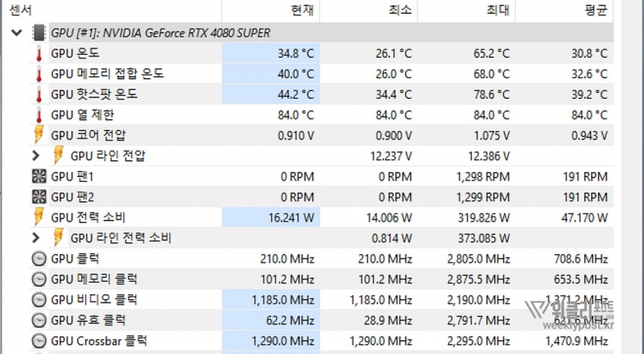Click the thermometer icon for GPU 핫스팟 온도
644x354 pixels.
39,94
